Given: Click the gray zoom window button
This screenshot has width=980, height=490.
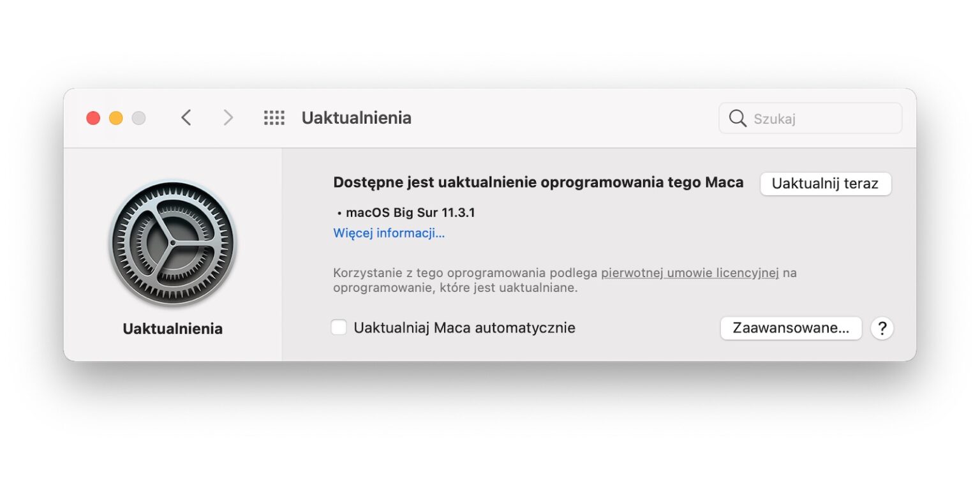Looking at the screenshot, I should [x=138, y=118].
